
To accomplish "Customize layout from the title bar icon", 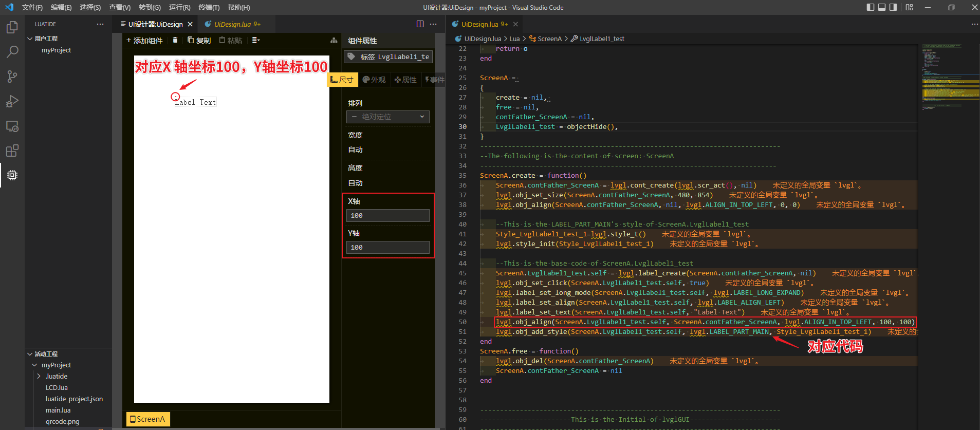I will point(909,7).
